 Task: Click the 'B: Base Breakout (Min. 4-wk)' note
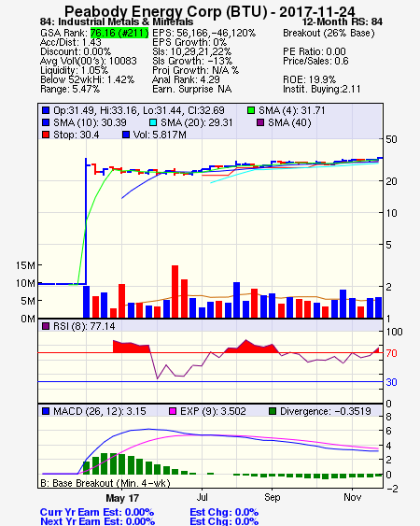click(x=105, y=483)
